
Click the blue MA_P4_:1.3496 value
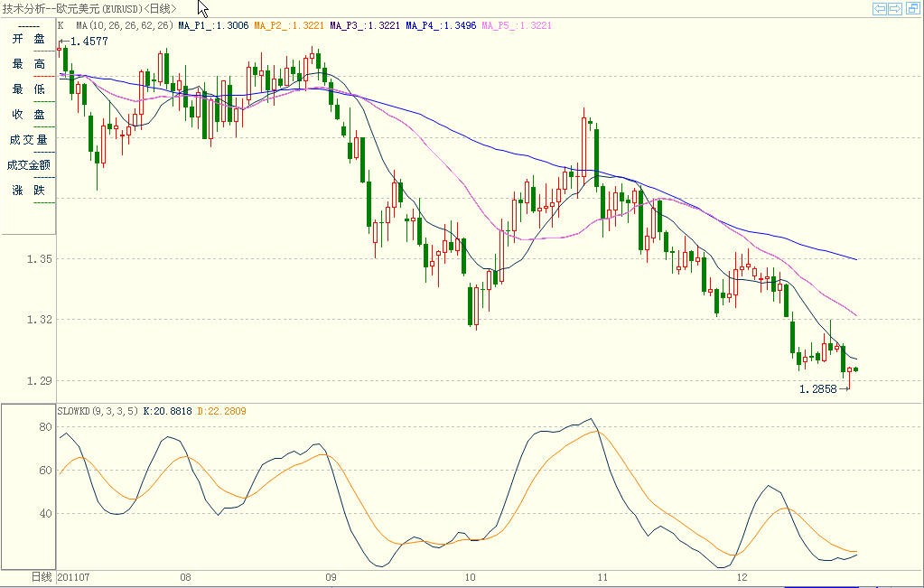(x=441, y=25)
